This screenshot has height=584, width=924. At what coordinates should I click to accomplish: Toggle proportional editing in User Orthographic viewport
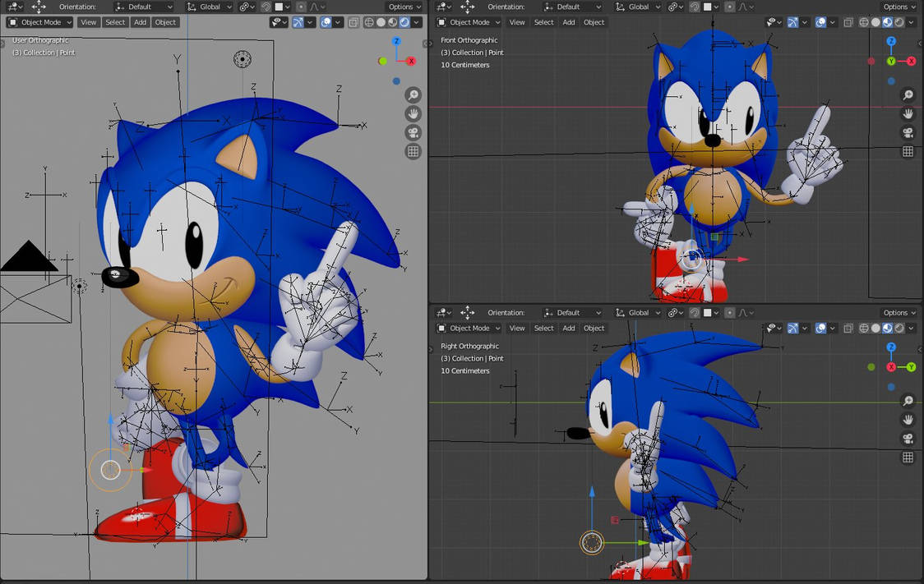301,7
